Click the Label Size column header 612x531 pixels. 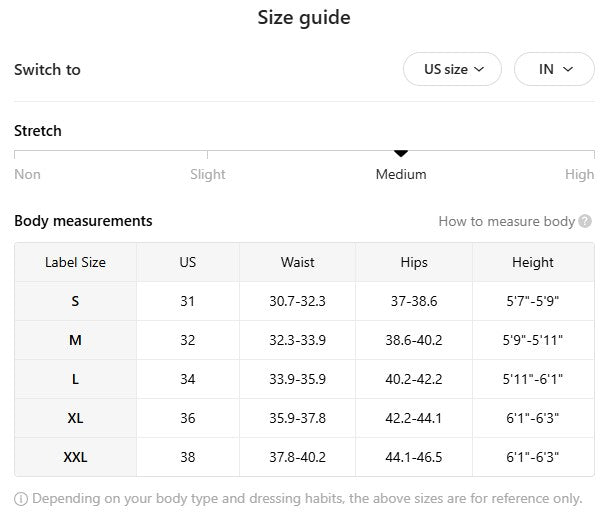click(75, 262)
